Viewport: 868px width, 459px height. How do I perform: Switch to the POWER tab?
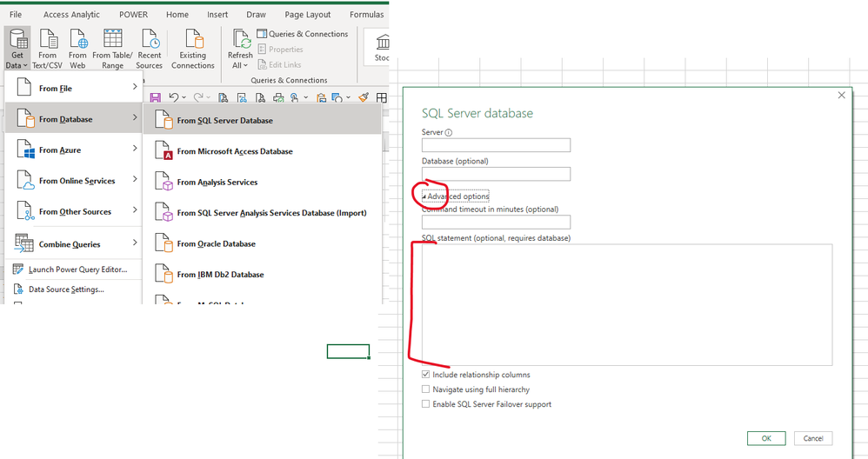133,15
